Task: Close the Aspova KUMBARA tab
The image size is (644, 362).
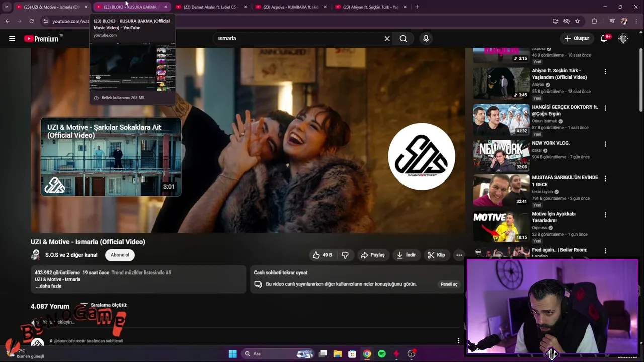Action: [325, 7]
